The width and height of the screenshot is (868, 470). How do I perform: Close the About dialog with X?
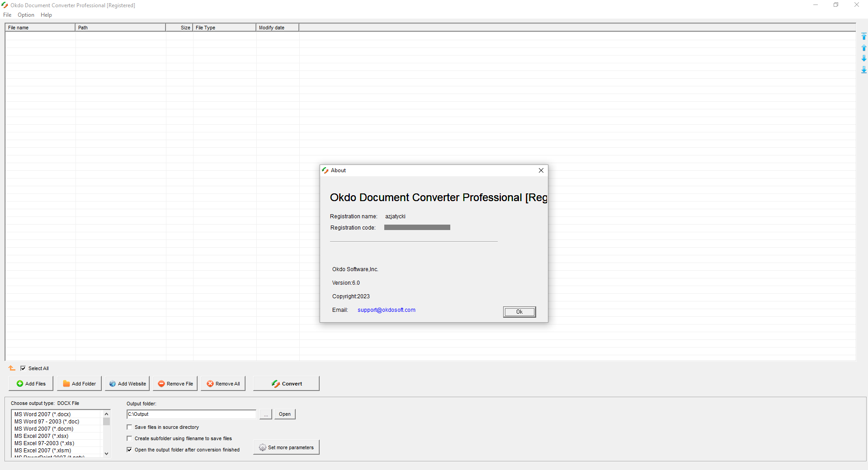pos(541,170)
